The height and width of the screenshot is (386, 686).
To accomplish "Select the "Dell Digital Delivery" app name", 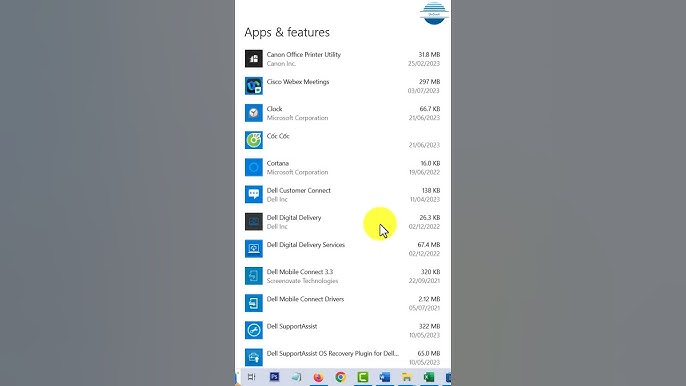I will [x=294, y=218].
